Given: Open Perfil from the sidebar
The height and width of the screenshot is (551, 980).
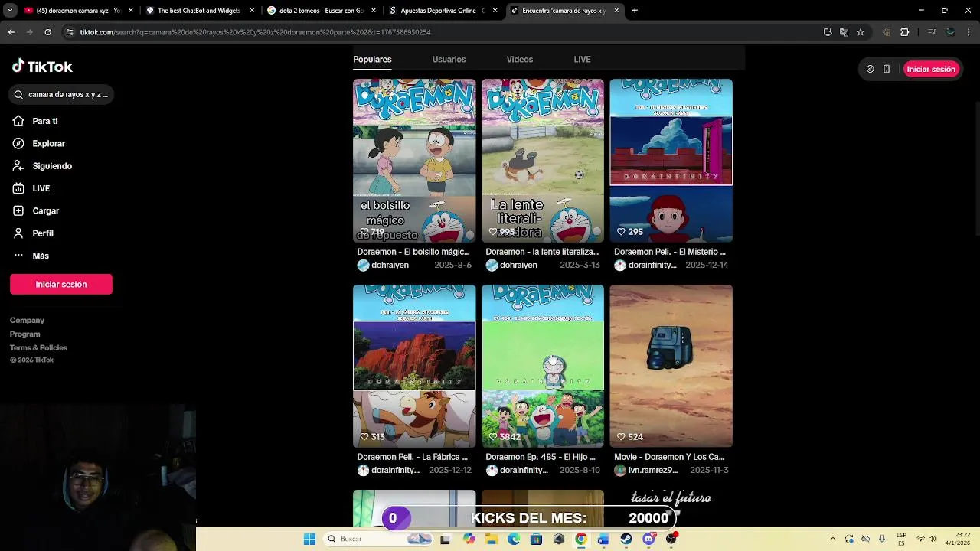Looking at the screenshot, I should pyautogui.click(x=42, y=233).
